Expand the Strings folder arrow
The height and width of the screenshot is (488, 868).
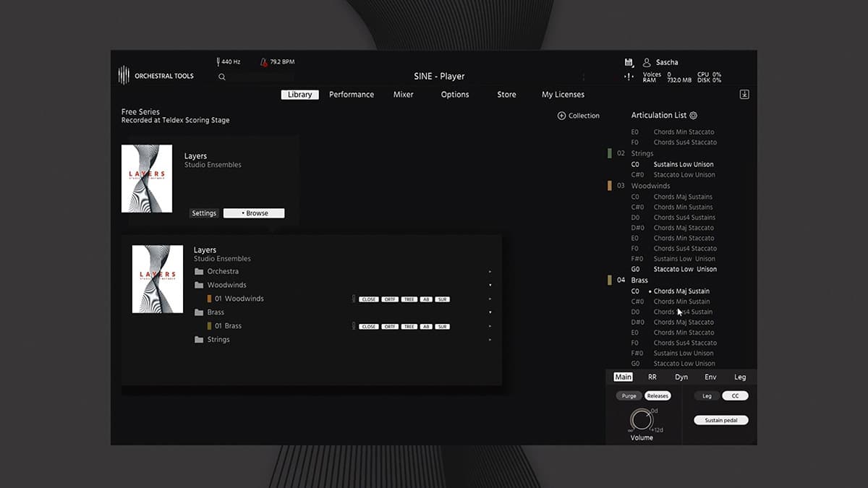490,340
